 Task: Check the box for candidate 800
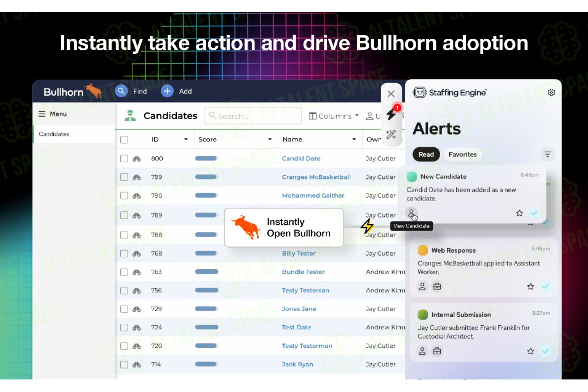[124, 158]
